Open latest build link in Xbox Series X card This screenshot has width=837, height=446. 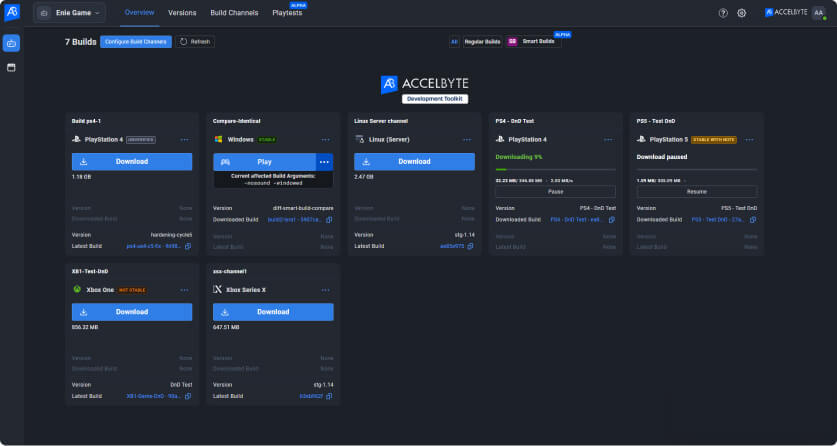(x=311, y=396)
